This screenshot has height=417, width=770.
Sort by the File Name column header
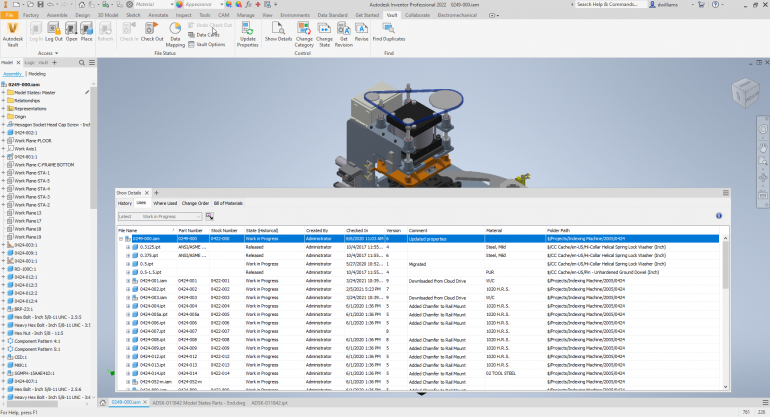tap(146, 230)
